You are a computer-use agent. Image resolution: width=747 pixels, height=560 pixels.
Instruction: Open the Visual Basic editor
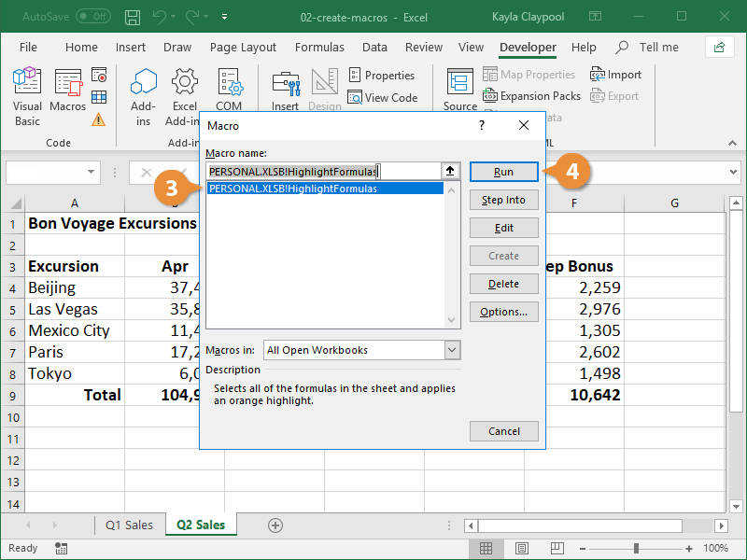click(27, 97)
